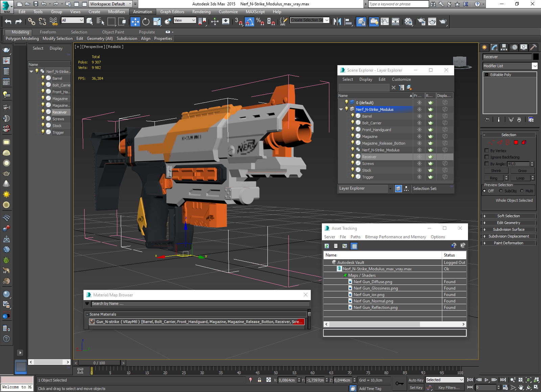Viewport: 541px width, 392px height.
Task: Collapse Nerf_N-Strike_Modulus layer in Layer Explorer
Action: [x=341, y=109]
